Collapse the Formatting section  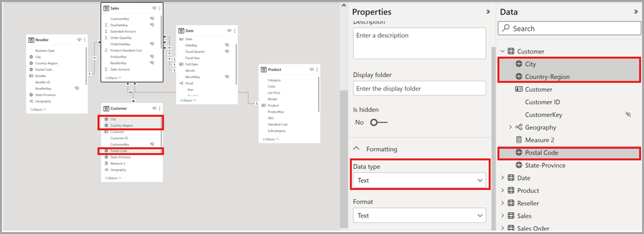pos(357,149)
